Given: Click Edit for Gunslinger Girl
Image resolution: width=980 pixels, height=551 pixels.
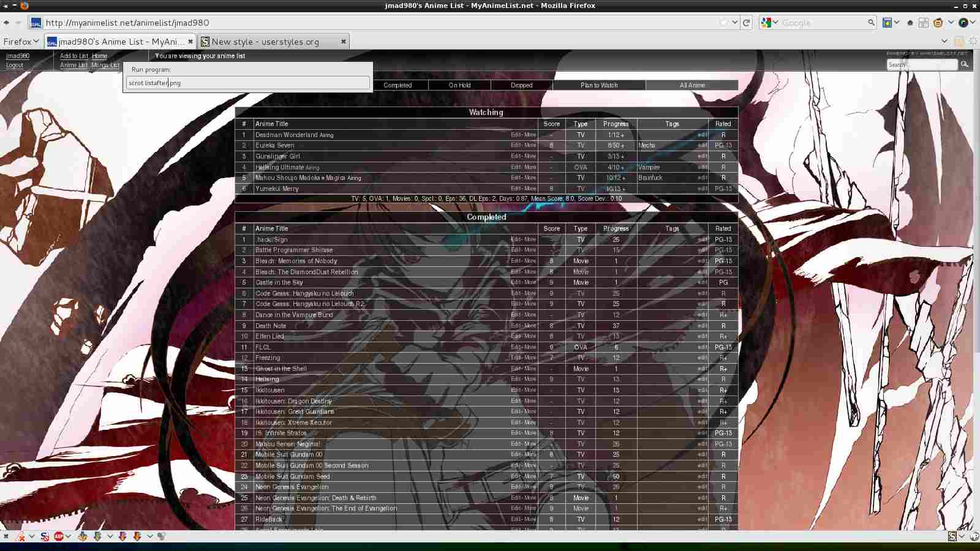Looking at the screenshot, I should click(x=516, y=156).
